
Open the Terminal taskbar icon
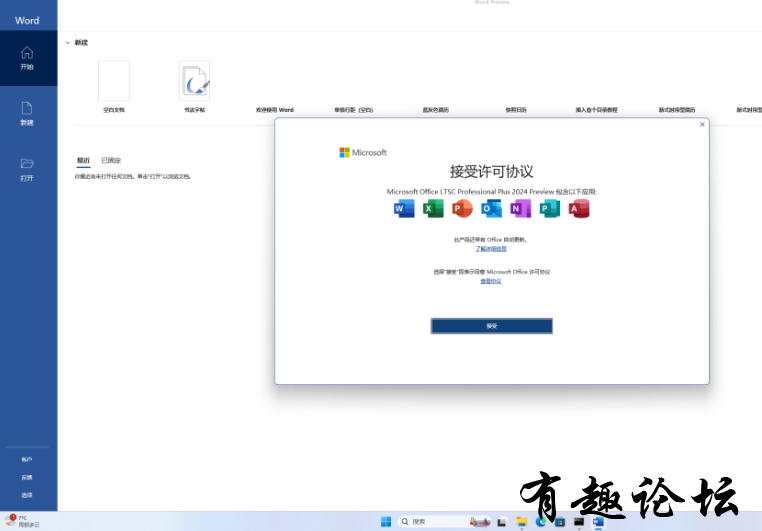pyautogui.click(x=579, y=522)
